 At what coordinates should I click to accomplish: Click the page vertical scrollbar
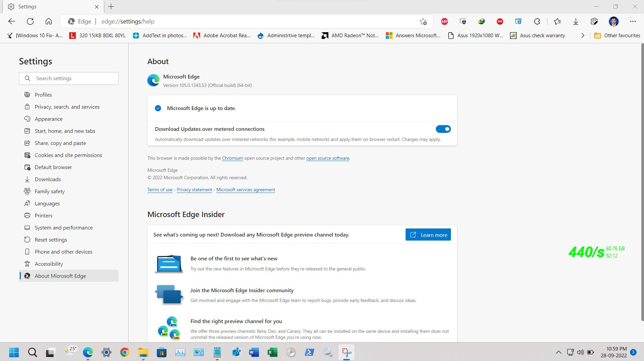[x=642, y=183]
